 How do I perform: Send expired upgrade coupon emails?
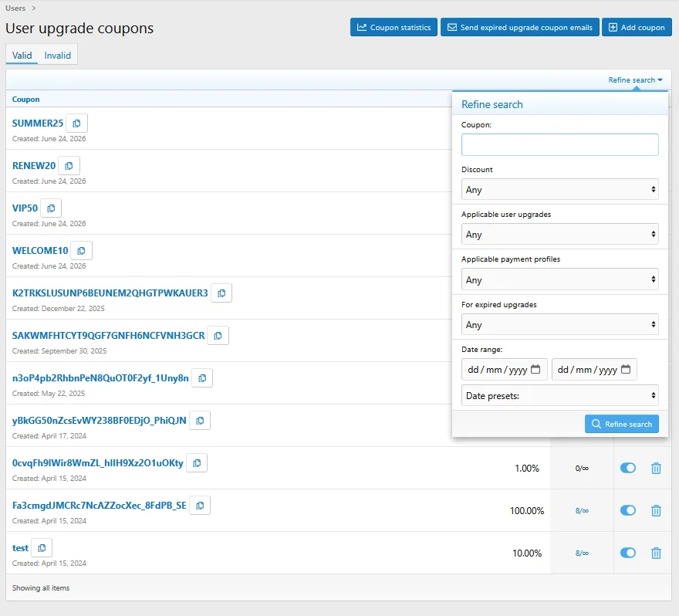pos(519,27)
